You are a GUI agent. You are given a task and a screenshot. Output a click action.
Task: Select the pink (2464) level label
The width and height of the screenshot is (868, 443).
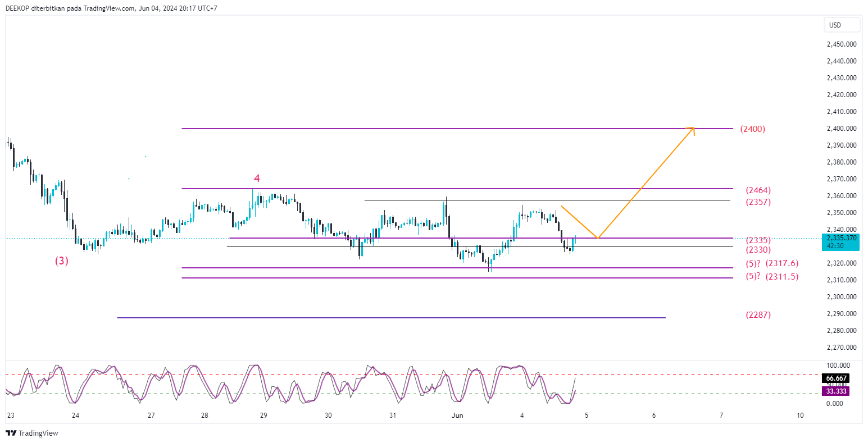coord(758,190)
